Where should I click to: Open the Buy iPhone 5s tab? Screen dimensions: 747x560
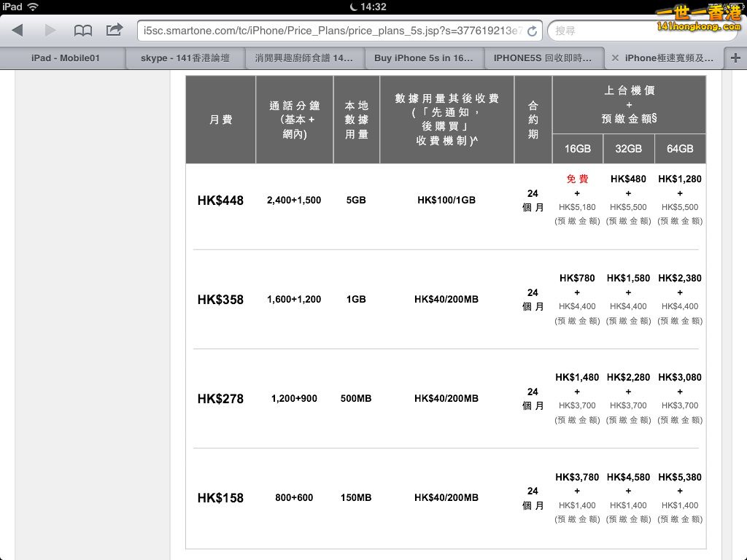click(423, 58)
